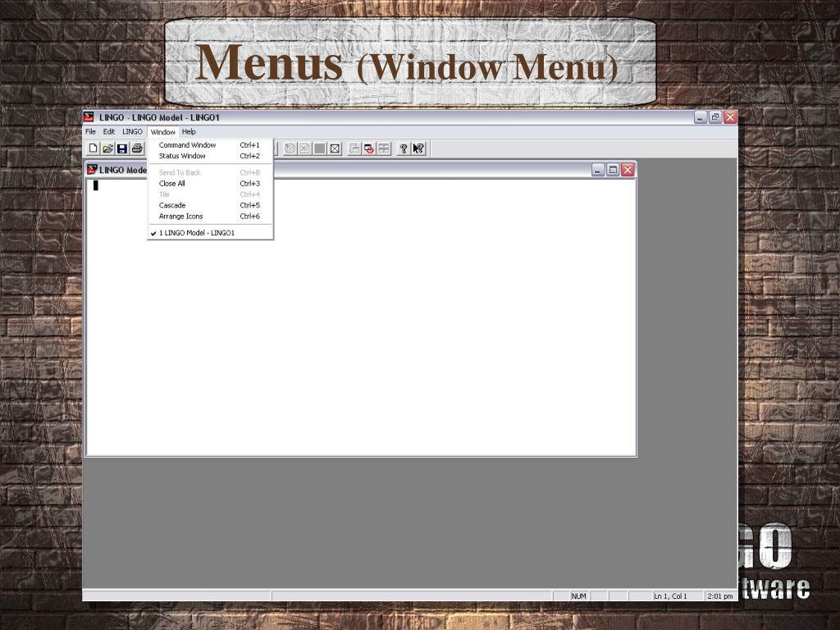Choose Command Window from the menu

tap(210, 145)
